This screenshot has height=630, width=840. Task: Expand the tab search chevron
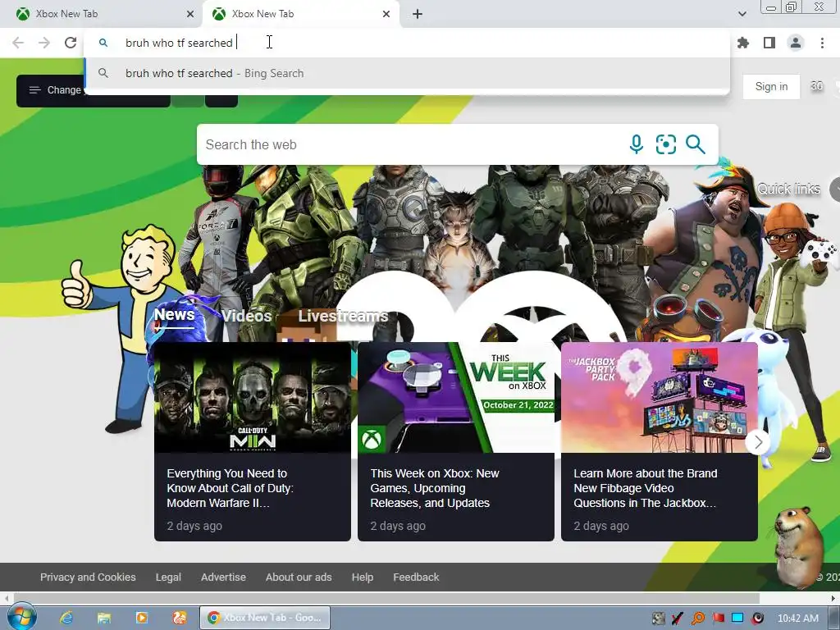pyautogui.click(x=742, y=14)
